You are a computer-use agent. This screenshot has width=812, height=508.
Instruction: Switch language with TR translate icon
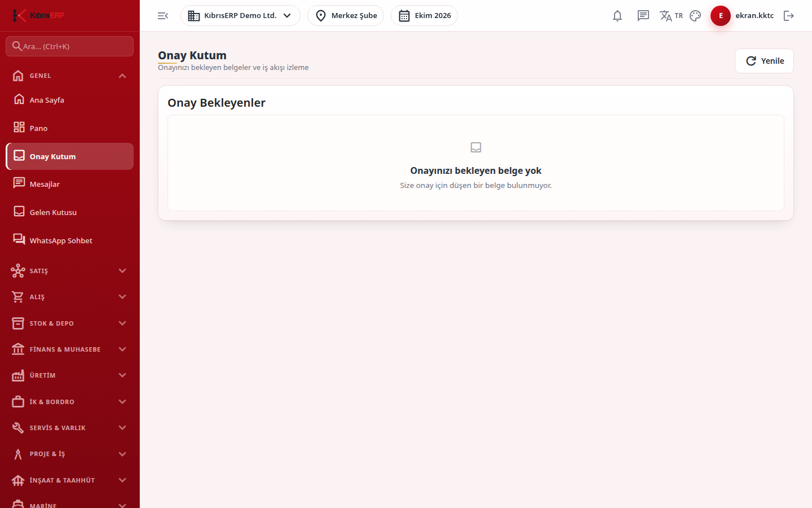pos(671,16)
